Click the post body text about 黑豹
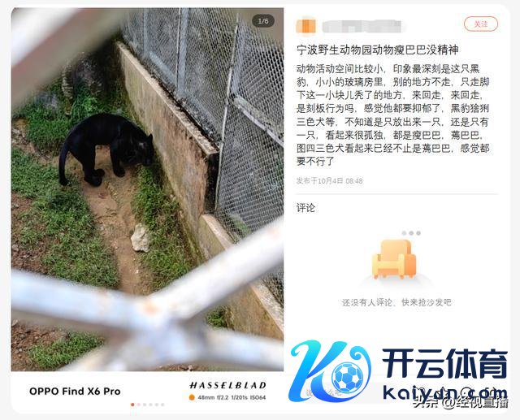Viewport: 520px width, 420px height. click(393, 115)
